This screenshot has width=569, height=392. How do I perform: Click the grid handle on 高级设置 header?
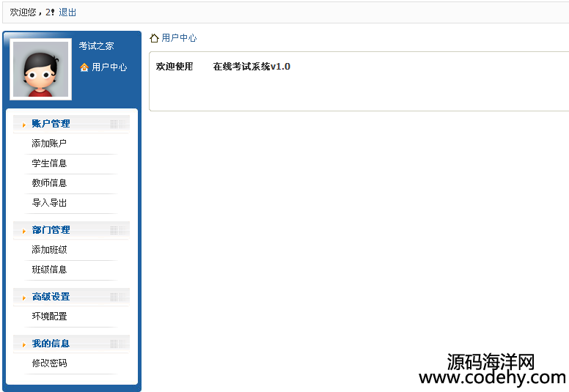(x=118, y=297)
